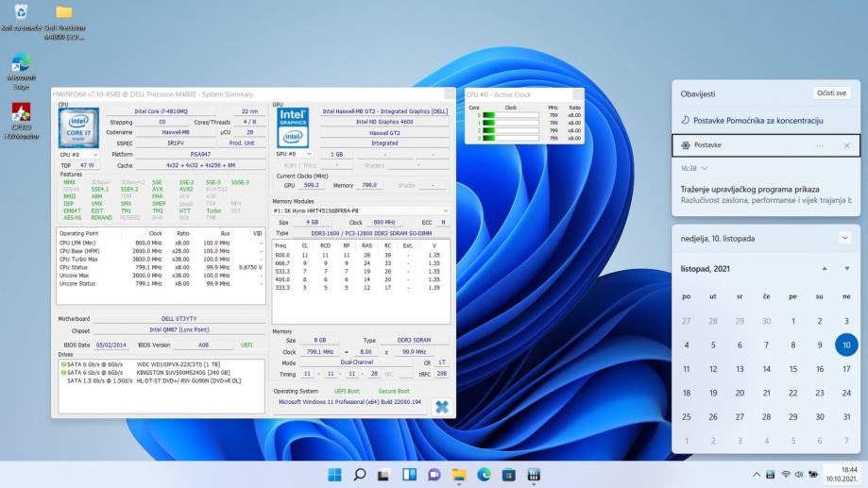Image resolution: width=868 pixels, height=488 pixels.
Task: Expand the CPU #0 selector dropdown
Action: pyautogui.click(x=77, y=154)
